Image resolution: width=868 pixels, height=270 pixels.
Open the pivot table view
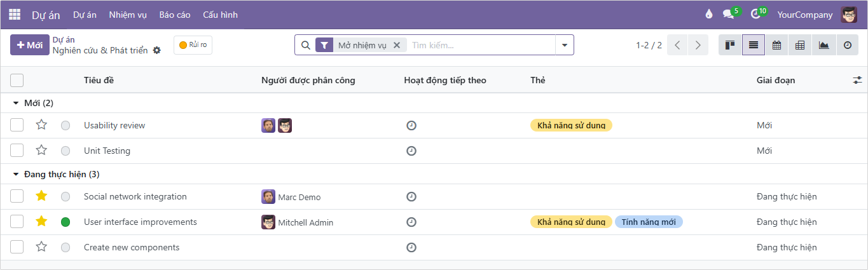[x=800, y=45]
